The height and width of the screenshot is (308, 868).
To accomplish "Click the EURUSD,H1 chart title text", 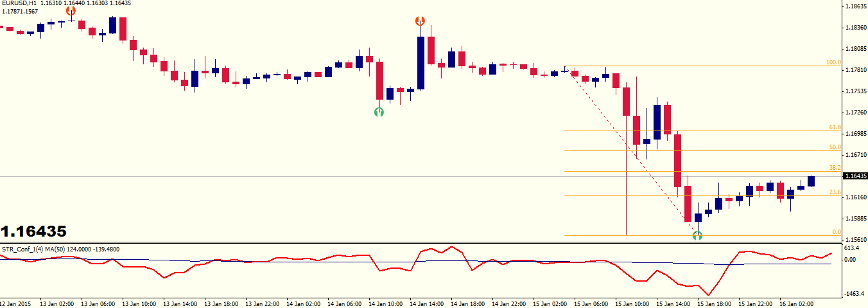I will pyautogui.click(x=18, y=3).
